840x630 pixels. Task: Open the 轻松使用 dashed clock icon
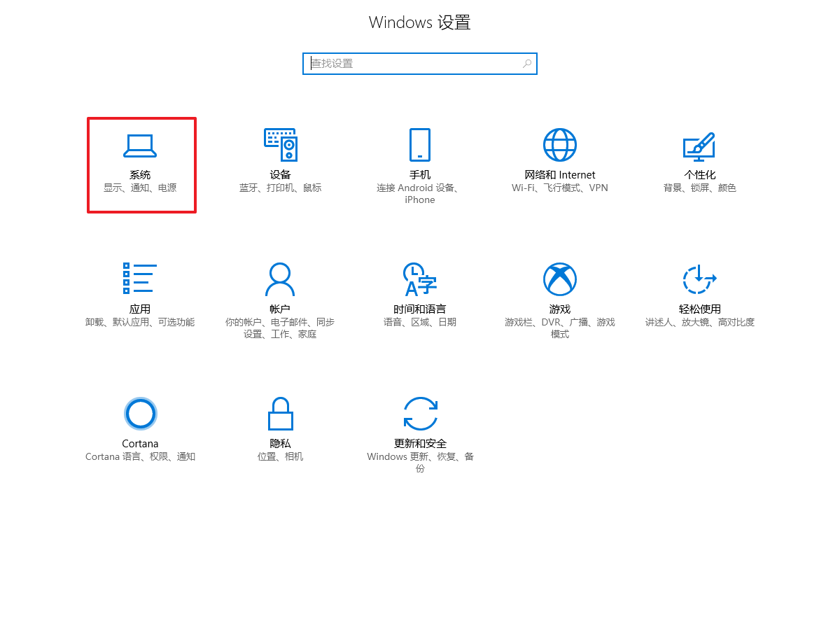click(x=699, y=279)
